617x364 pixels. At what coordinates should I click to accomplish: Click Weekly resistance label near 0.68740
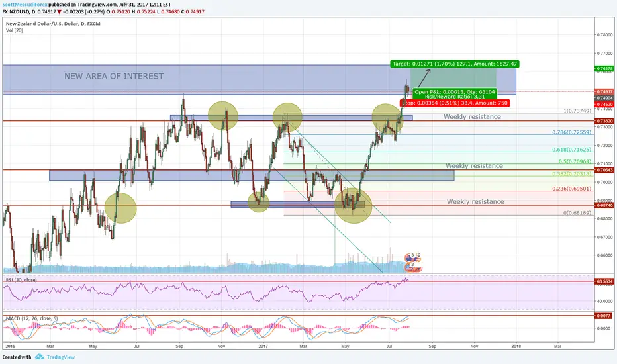coord(475,201)
